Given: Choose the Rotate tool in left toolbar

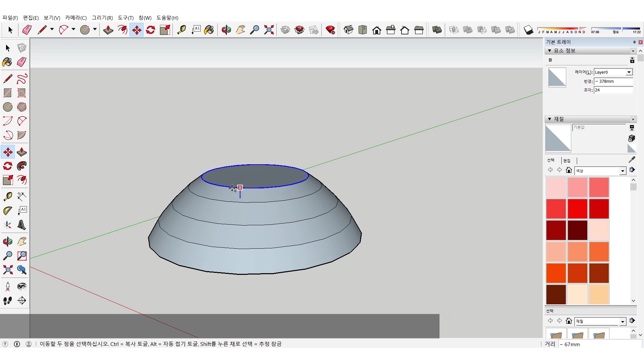Looking at the screenshot, I should point(8,166).
